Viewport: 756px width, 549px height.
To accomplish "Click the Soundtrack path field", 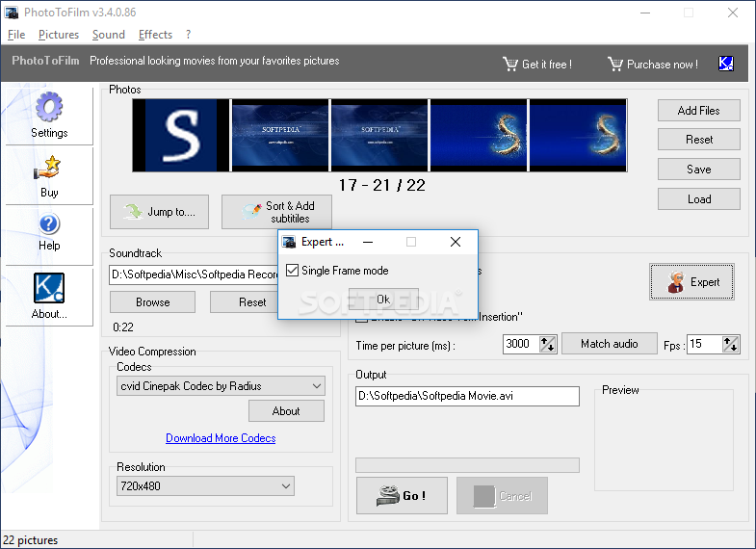I will pyautogui.click(x=194, y=274).
